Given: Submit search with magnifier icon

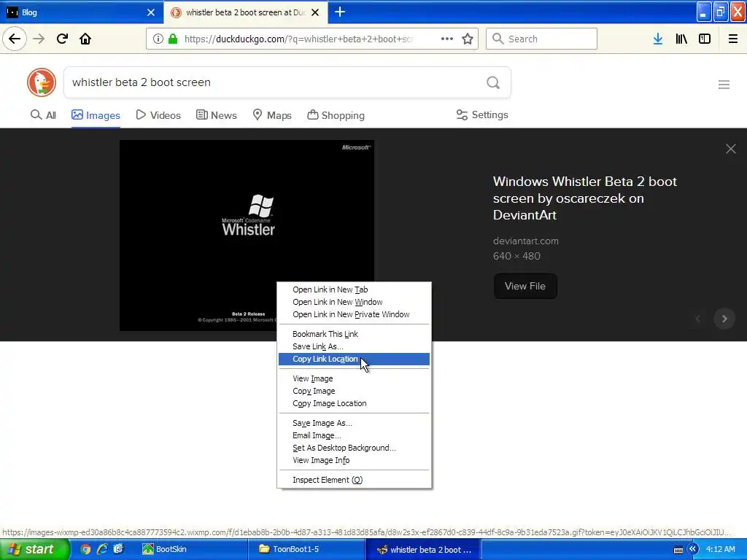Looking at the screenshot, I should (493, 82).
